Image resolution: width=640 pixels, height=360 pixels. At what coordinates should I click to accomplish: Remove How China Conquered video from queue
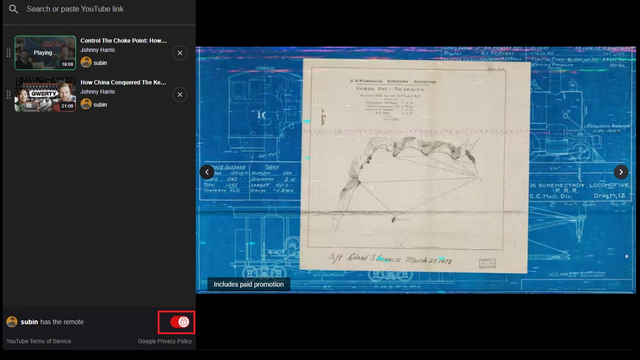pos(180,95)
